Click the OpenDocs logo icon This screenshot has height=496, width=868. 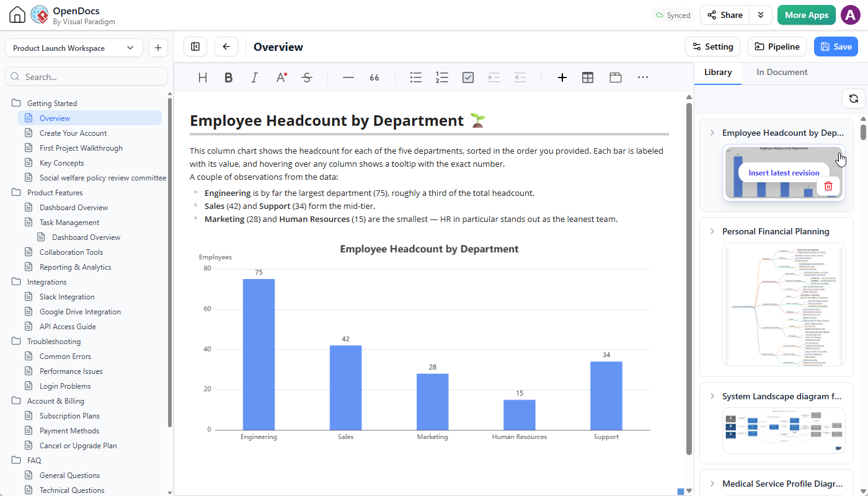(x=40, y=15)
